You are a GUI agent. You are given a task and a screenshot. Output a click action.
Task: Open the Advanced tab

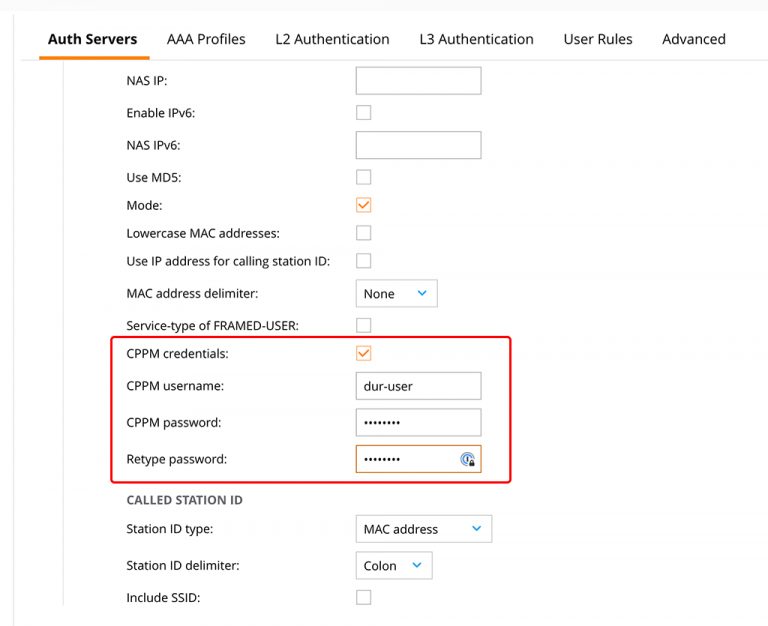tap(694, 39)
